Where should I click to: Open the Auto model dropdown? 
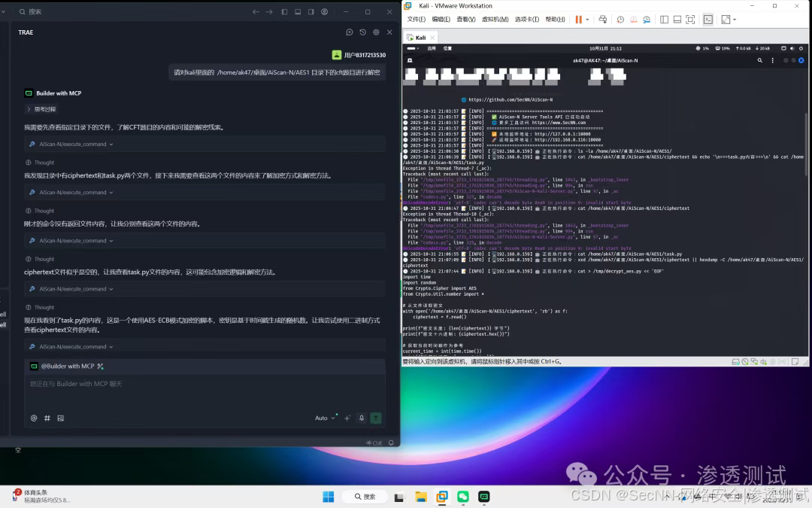[x=325, y=418]
